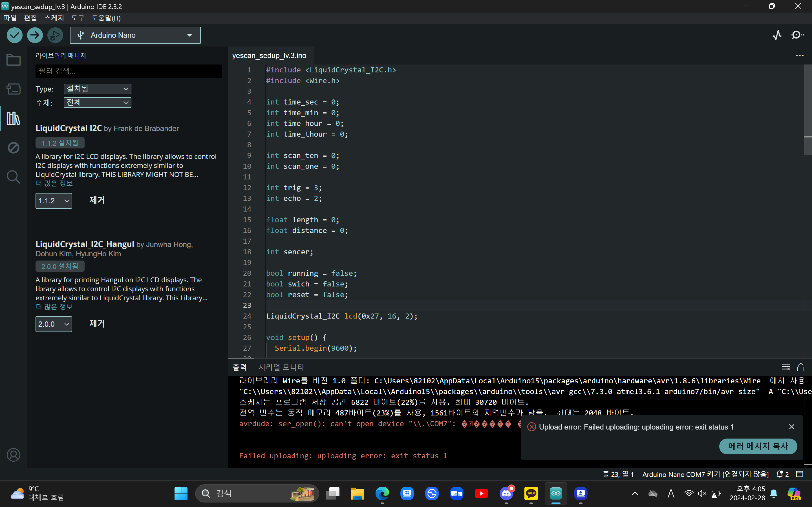The height and width of the screenshot is (507, 812).
Task: Open the Search sidebar icon
Action: coord(14,177)
